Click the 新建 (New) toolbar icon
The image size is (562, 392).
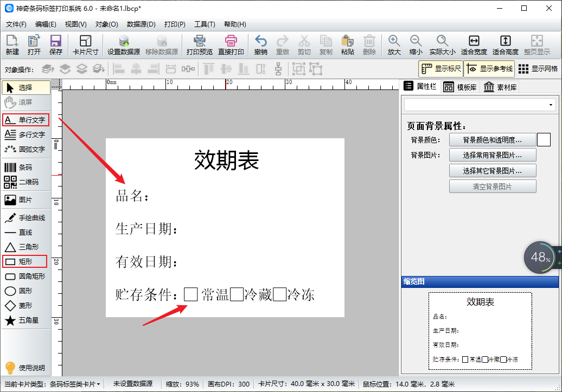(x=12, y=45)
